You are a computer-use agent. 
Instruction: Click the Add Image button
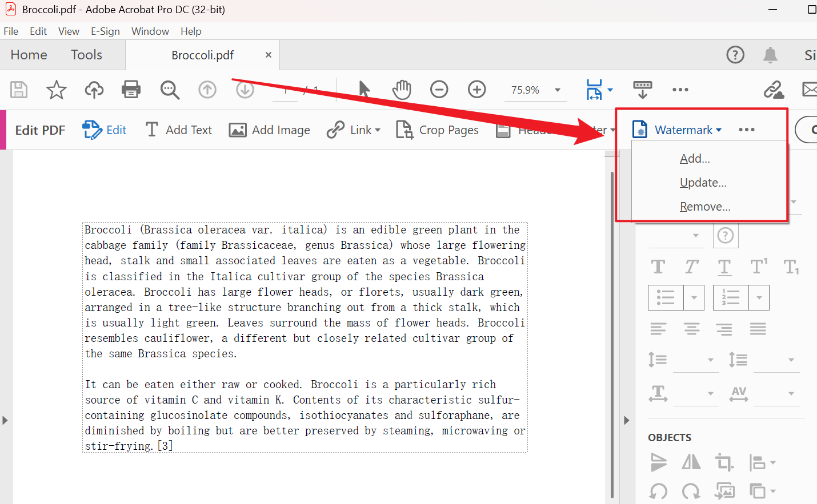[x=270, y=130]
